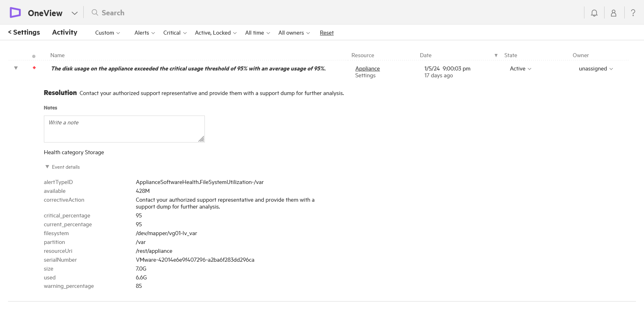Open the OneView main menu chevron
Screen dimensions: 644x310
click(x=74, y=13)
